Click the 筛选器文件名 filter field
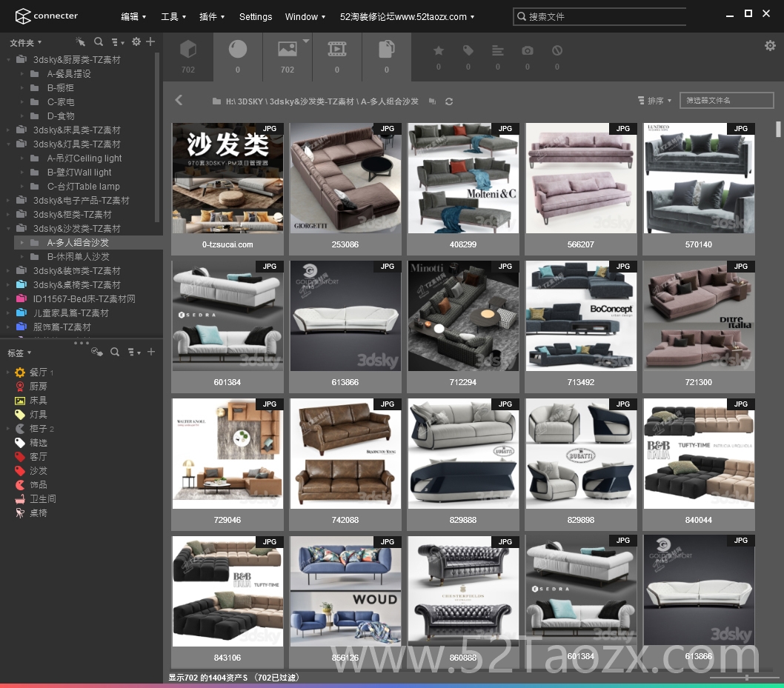 pos(726,101)
